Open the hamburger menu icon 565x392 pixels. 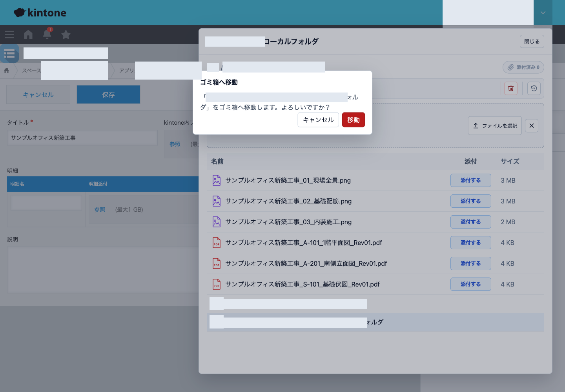pyautogui.click(x=9, y=34)
